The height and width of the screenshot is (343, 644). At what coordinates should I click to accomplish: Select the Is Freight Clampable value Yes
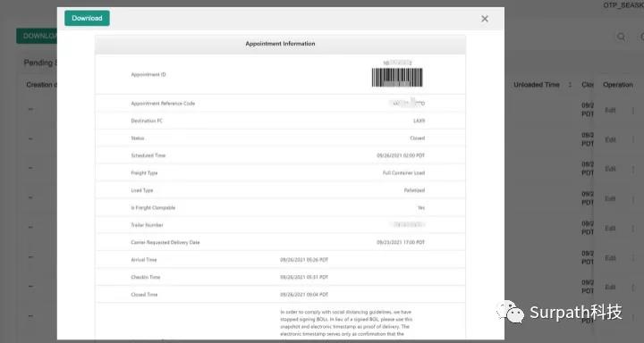point(421,207)
